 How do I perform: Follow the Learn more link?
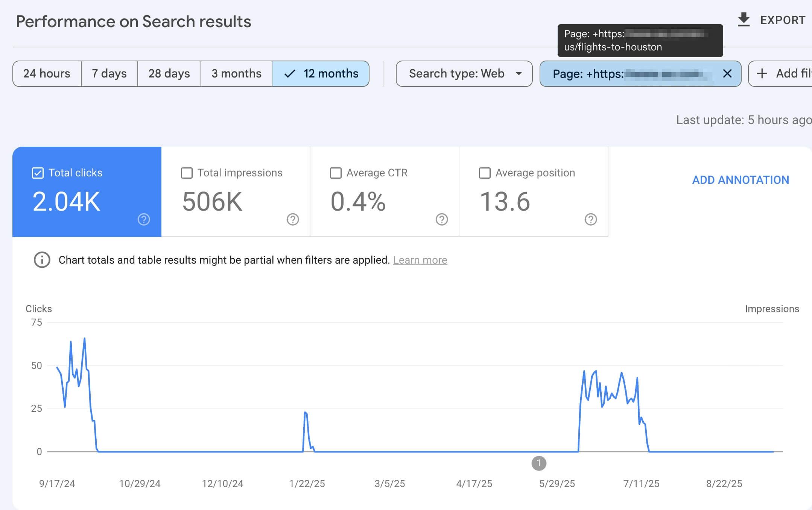pos(420,260)
